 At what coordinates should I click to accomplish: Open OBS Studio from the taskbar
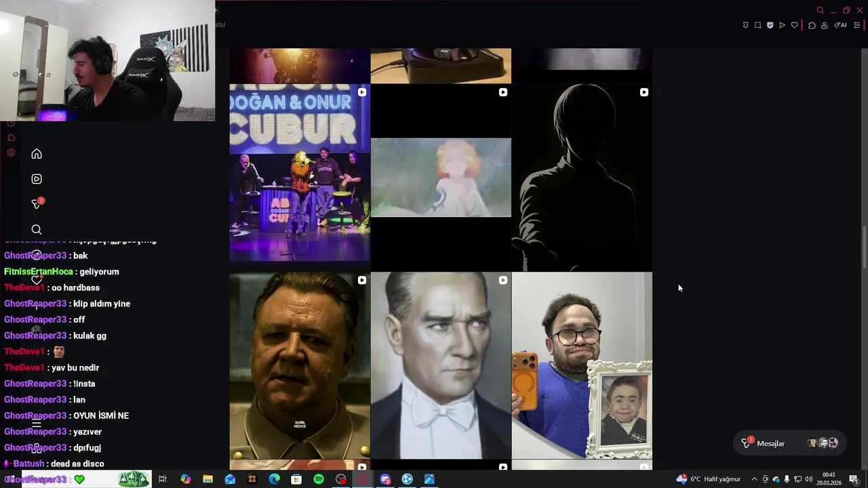tap(341, 479)
